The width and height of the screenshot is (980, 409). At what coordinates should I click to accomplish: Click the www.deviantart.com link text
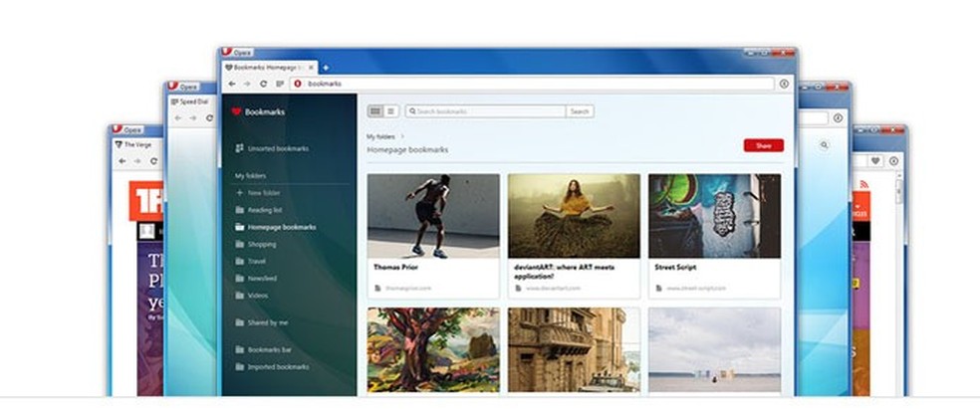553,289
